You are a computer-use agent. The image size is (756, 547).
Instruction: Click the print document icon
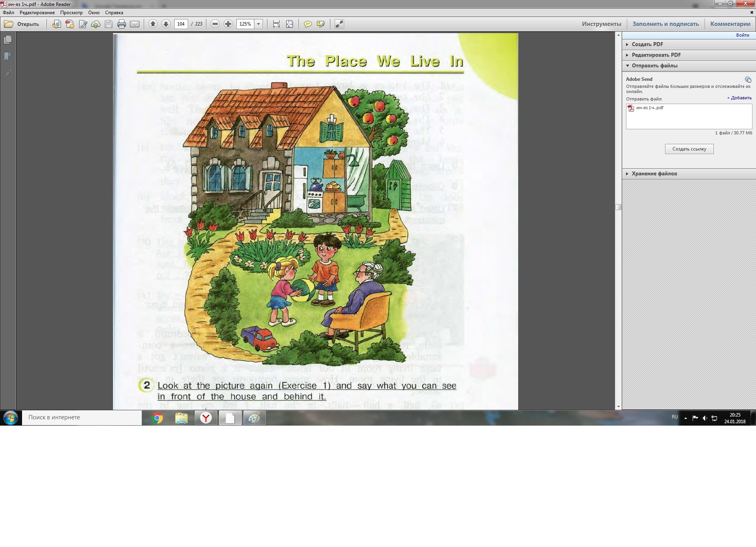122,24
